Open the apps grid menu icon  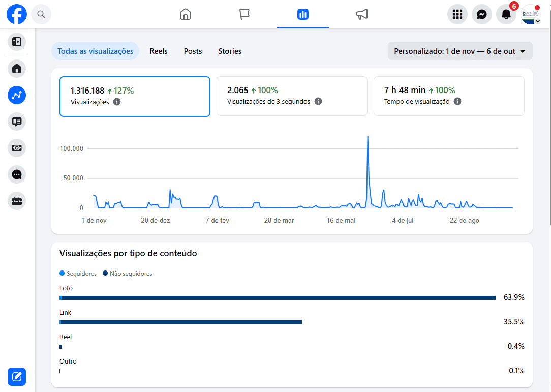point(457,14)
